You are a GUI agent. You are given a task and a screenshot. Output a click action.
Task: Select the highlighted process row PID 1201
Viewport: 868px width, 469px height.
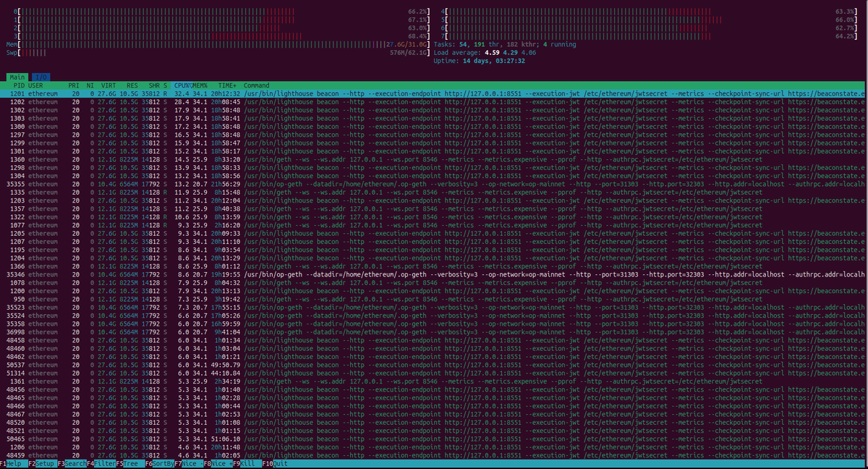[434, 93]
